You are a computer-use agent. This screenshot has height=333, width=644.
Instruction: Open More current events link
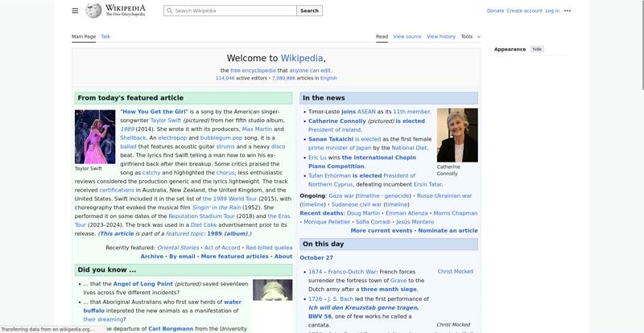(x=381, y=231)
